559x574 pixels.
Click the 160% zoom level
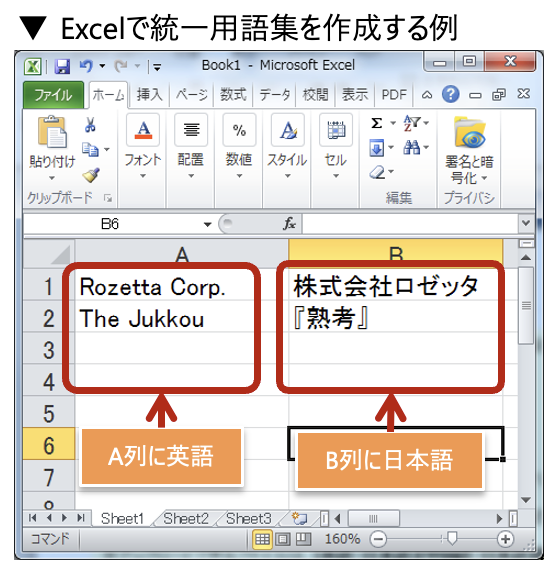(x=343, y=539)
